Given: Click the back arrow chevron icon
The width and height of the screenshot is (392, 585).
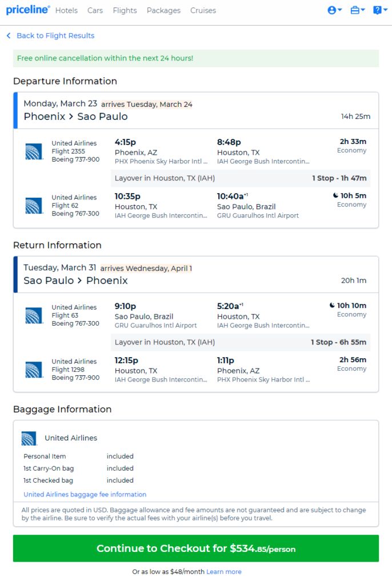Looking at the screenshot, I should click(x=9, y=36).
